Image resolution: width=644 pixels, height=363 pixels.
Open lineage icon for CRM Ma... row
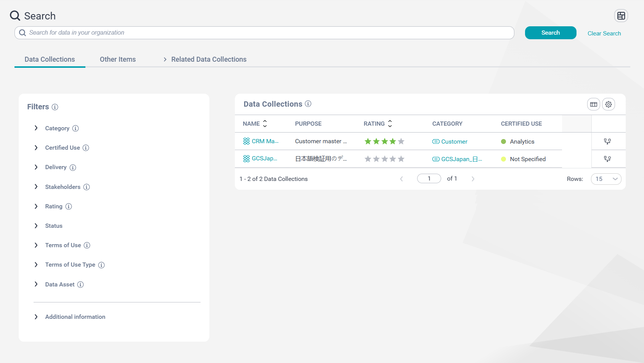(607, 141)
